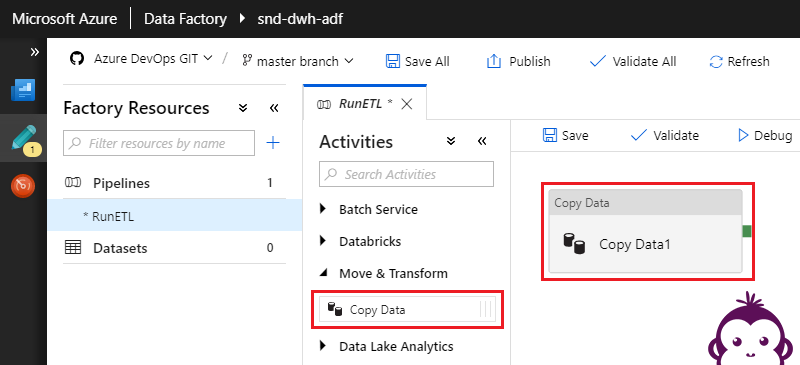Viewport: 800px width, 365px height.
Task: Expand the left navigation bar chevron
Action: click(35, 52)
